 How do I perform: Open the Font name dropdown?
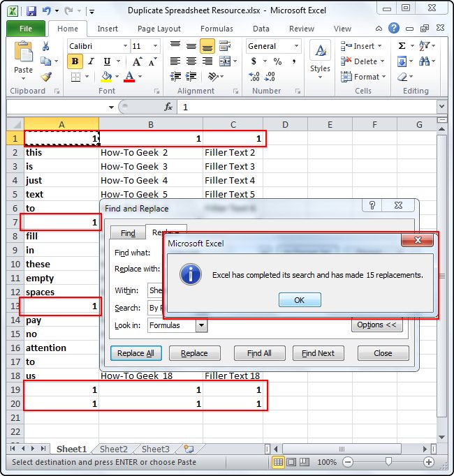coord(125,46)
